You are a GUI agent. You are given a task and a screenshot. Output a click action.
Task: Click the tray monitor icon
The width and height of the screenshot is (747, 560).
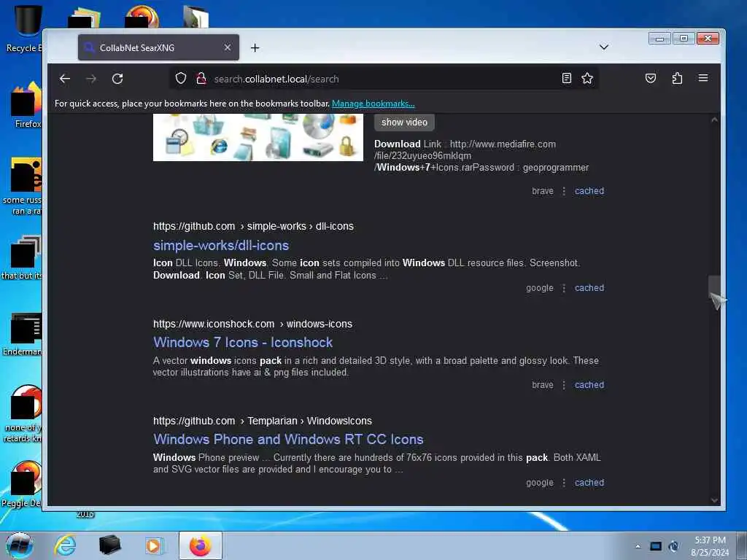pos(656,546)
